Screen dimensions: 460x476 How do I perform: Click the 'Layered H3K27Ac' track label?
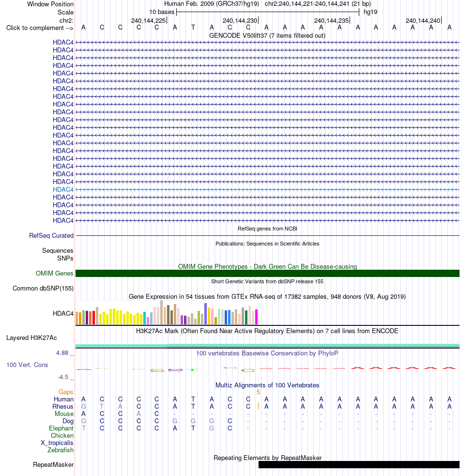tap(31, 338)
